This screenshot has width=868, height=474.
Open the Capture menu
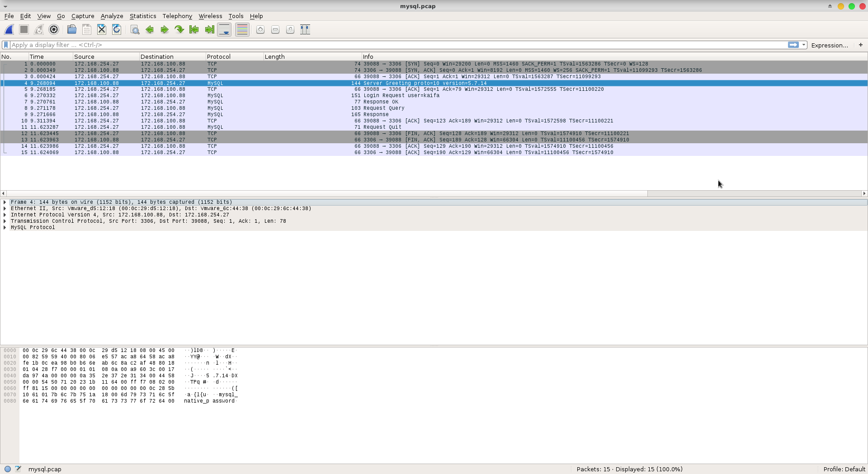(x=83, y=16)
